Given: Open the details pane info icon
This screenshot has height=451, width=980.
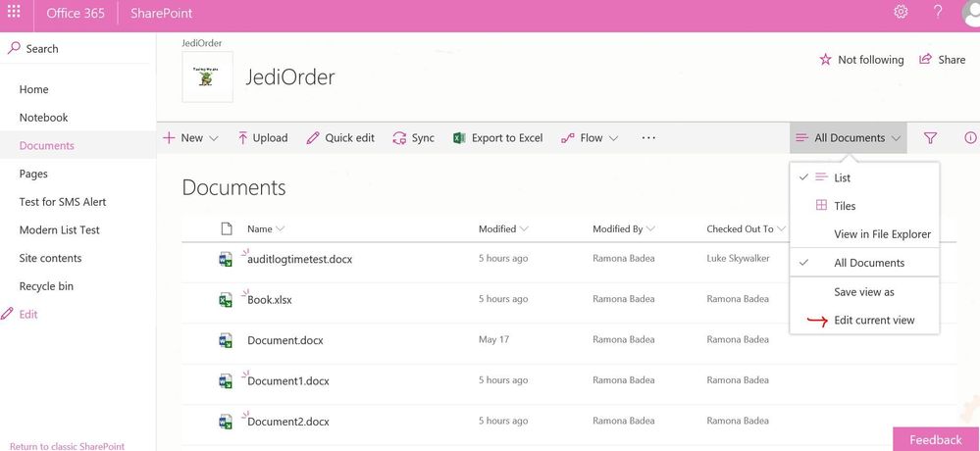Looking at the screenshot, I should pos(970,138).
